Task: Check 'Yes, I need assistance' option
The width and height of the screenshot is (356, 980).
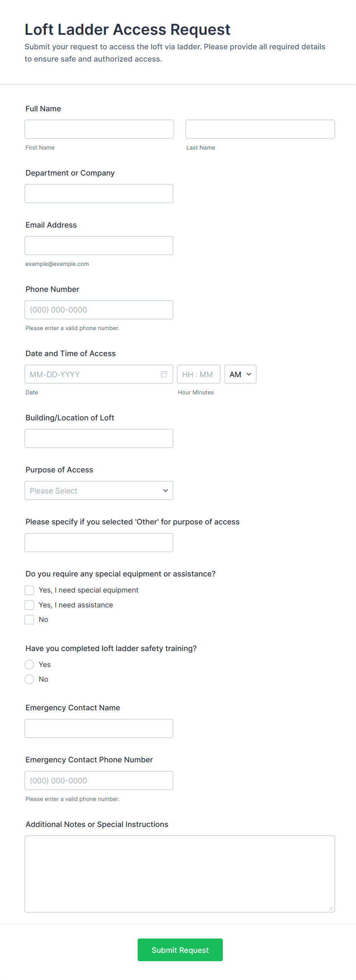Action: click(x=29, y=605)
